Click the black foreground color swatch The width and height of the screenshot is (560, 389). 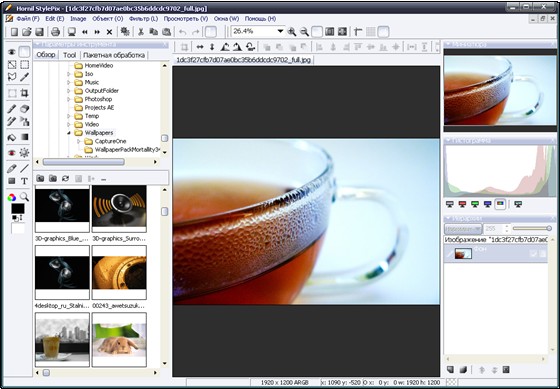point(18,209)
